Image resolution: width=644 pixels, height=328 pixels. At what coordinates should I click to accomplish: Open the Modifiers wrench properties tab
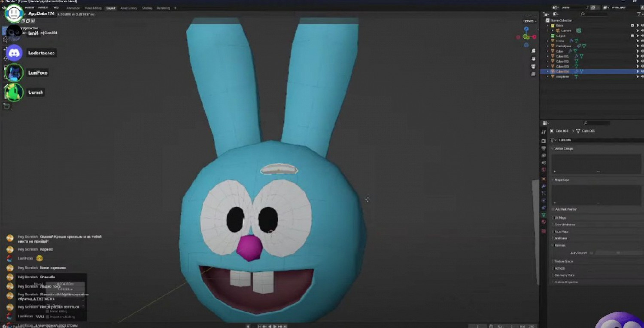[x=544, y=186]
